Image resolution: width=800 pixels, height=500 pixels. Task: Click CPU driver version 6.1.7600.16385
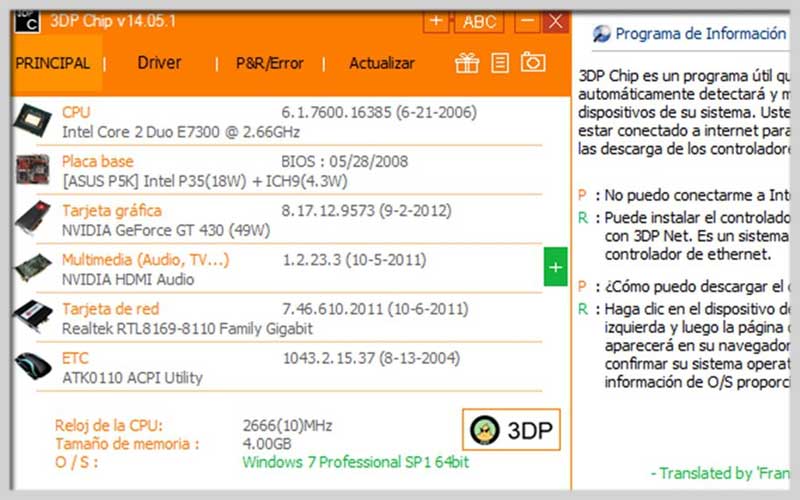tap(379, 112)
